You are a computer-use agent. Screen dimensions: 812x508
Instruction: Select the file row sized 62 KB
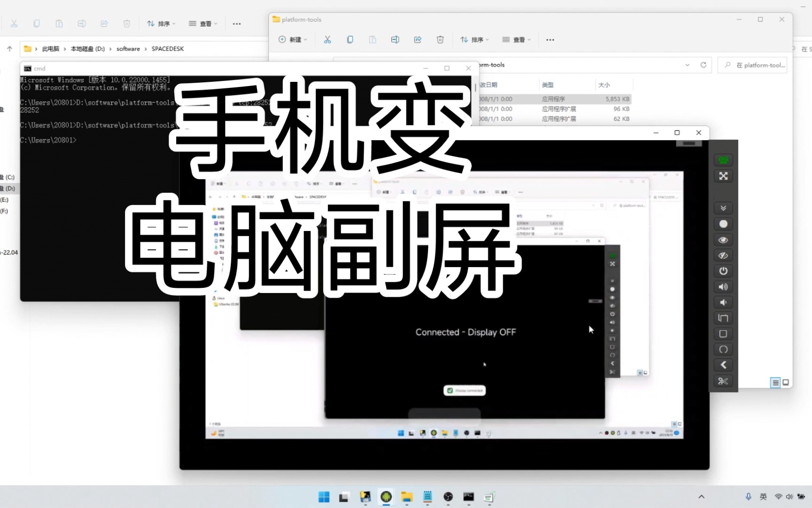click(554, 119)
